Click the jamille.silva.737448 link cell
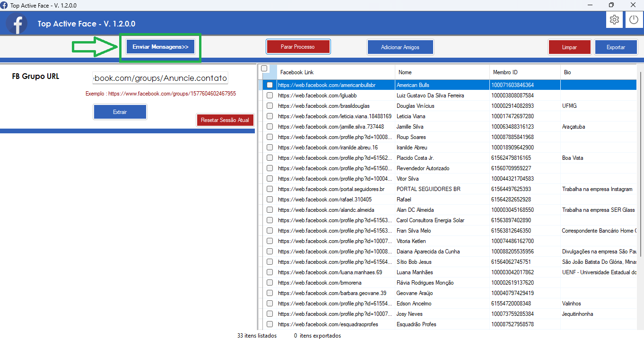 [336, 127]
